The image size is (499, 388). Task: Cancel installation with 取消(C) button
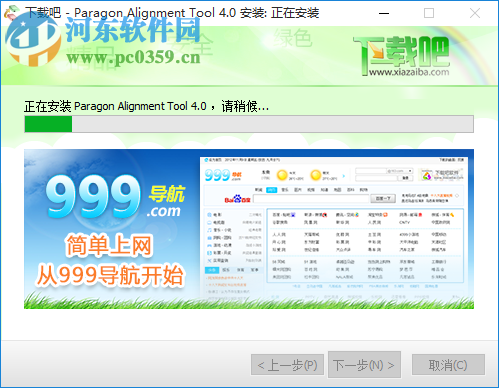pos(448,365)
